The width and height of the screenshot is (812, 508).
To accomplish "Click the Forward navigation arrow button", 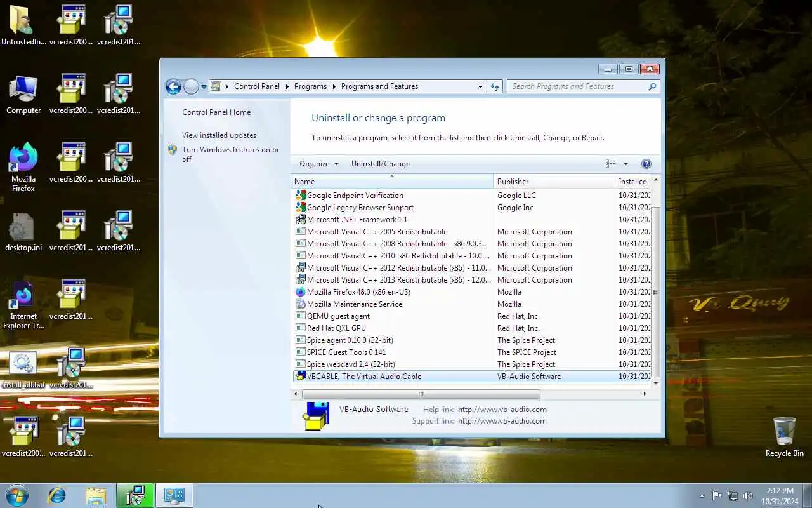I will [191, 86].
